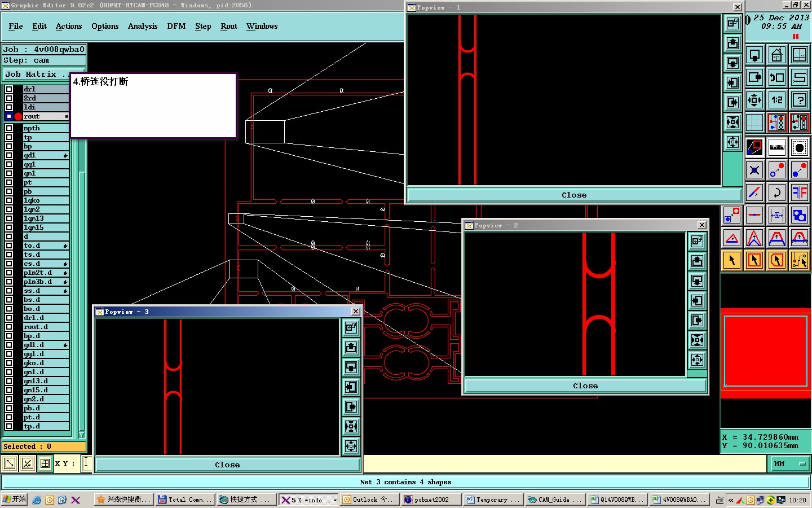Open the DFM menu

point(176,27)
